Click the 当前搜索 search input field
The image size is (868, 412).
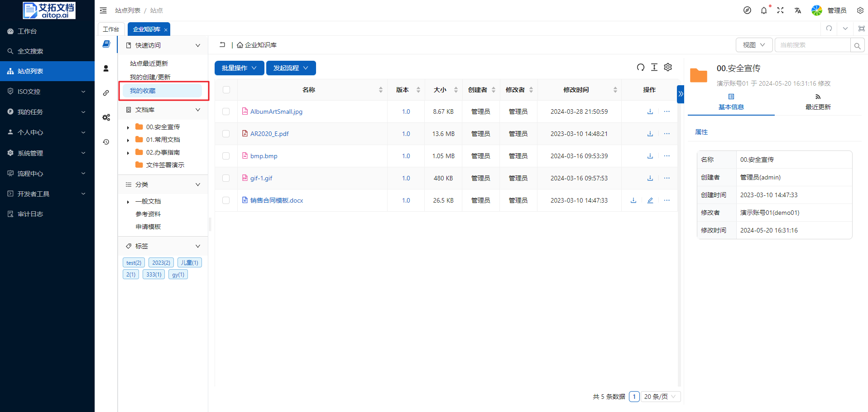pyautogui.click(x=812, y=45)
